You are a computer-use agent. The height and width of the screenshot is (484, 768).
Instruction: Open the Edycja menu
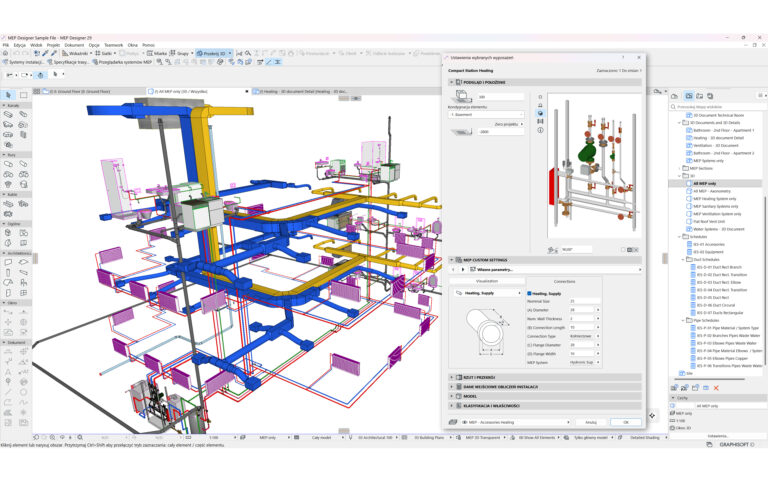click(x=20, y=45)
